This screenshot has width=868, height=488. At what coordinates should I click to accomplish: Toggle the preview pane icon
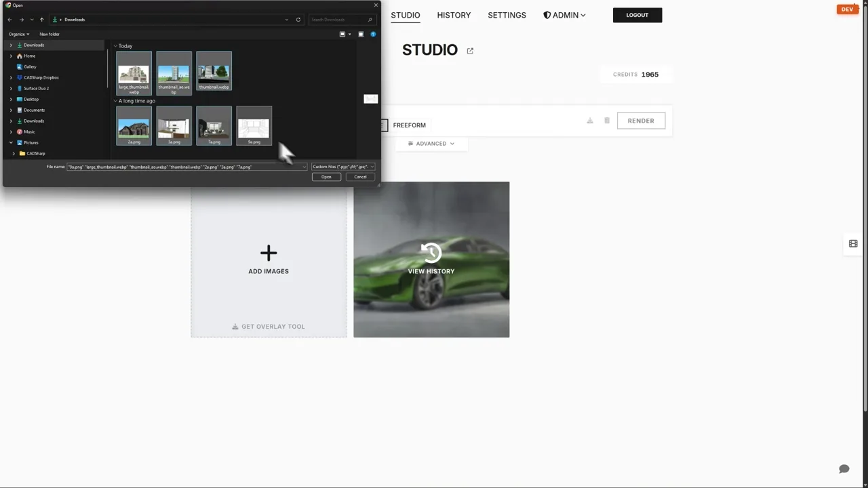(x=361, y=34)
